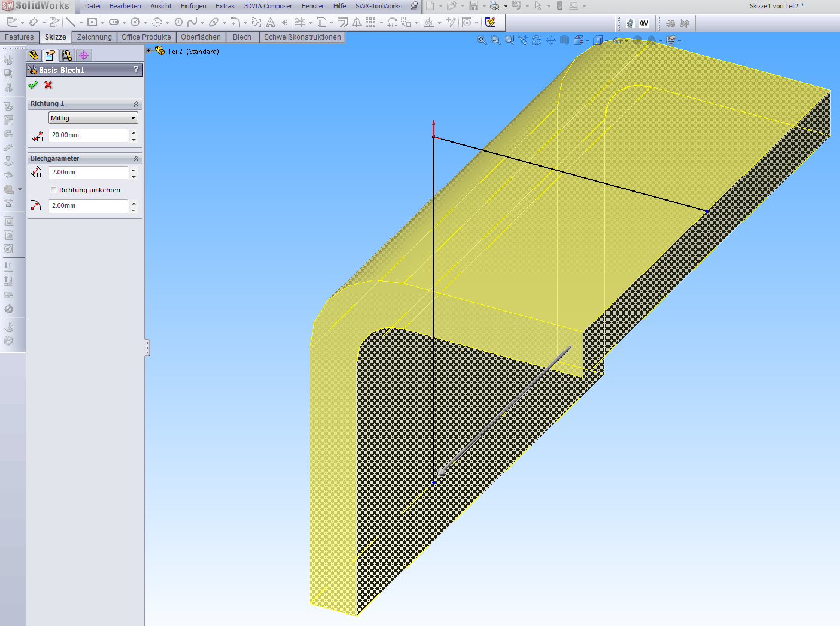The height and width of the screenshot is (626, 840).
Task: Click the T1 thickness input field
Action: pyautogui.click(x=88, y=173)
